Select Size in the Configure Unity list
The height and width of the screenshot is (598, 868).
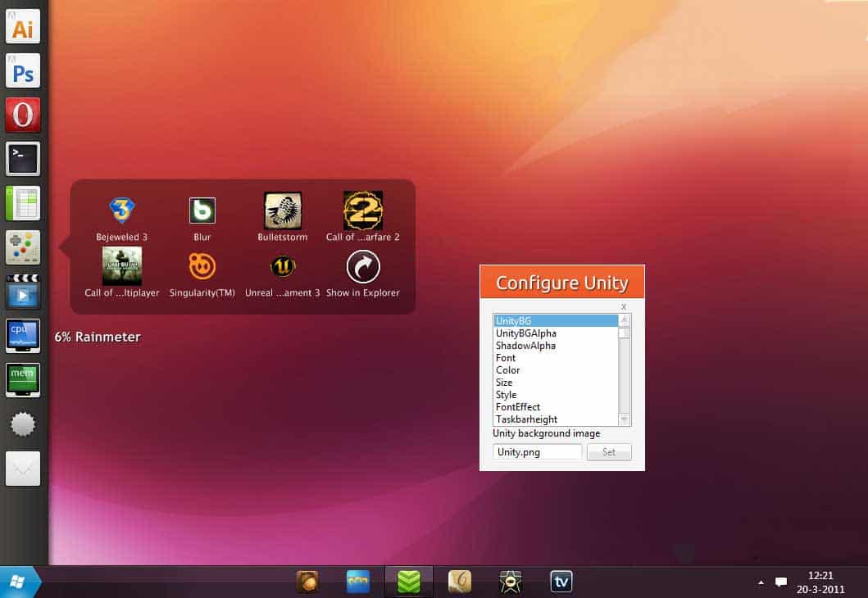point(556,383)
